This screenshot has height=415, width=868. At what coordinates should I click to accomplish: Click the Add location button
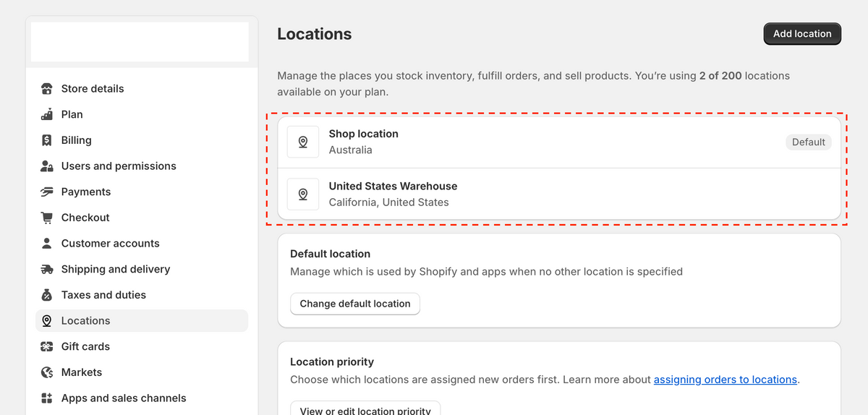click(x=802, y=33)
